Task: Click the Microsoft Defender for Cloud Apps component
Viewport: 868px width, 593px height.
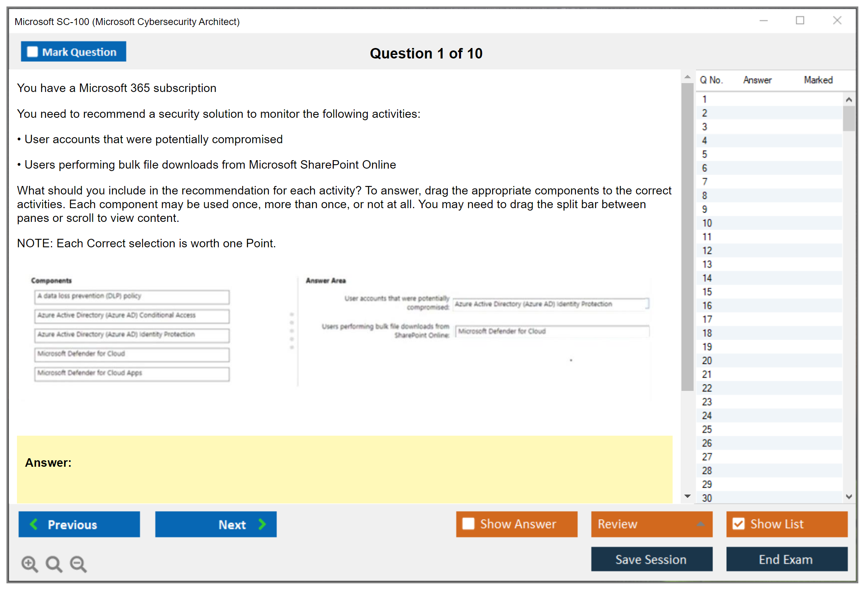Action: coord(132,373)
